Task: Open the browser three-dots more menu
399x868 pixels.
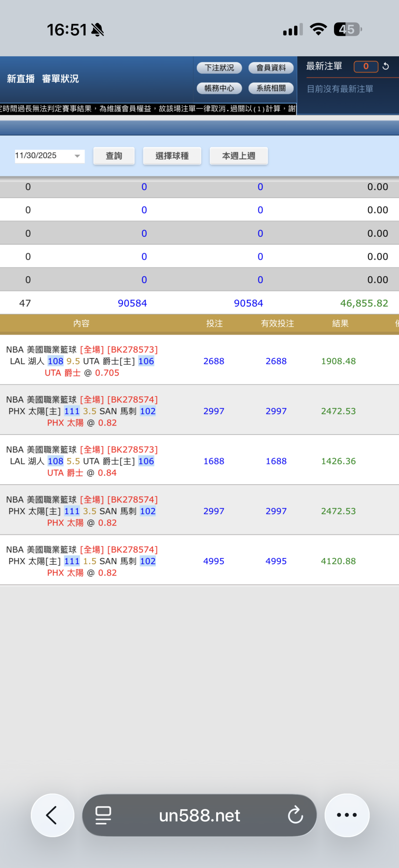Action: (347, 815)
